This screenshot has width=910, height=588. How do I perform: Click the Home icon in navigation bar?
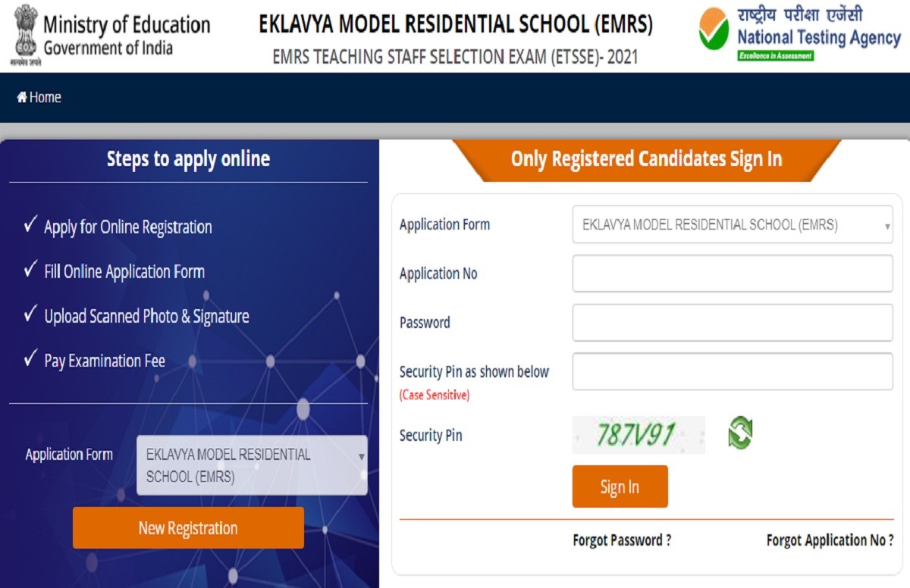tap(22, 98)
